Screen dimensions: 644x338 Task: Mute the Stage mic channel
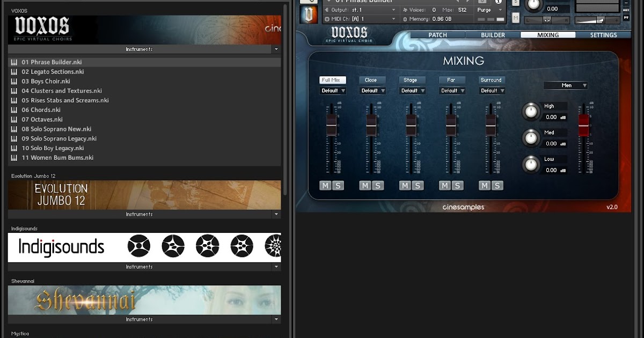coord(405,186)
